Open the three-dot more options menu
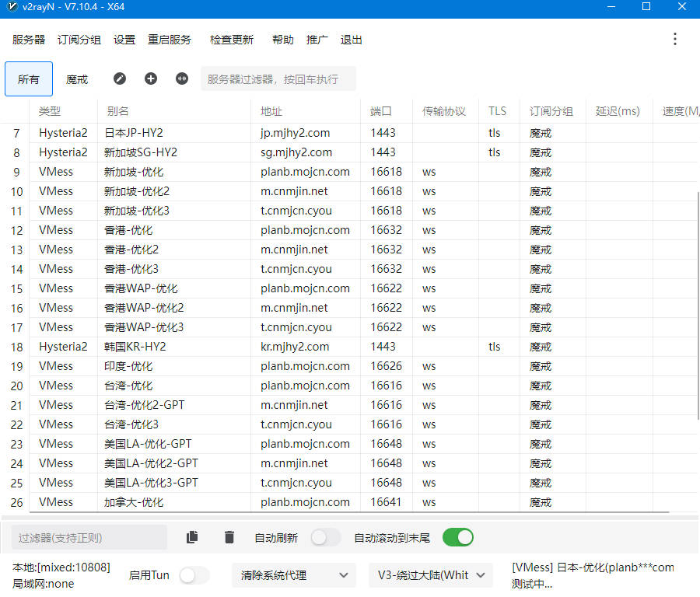Screen dimensions: 700x597 point(674,40)
